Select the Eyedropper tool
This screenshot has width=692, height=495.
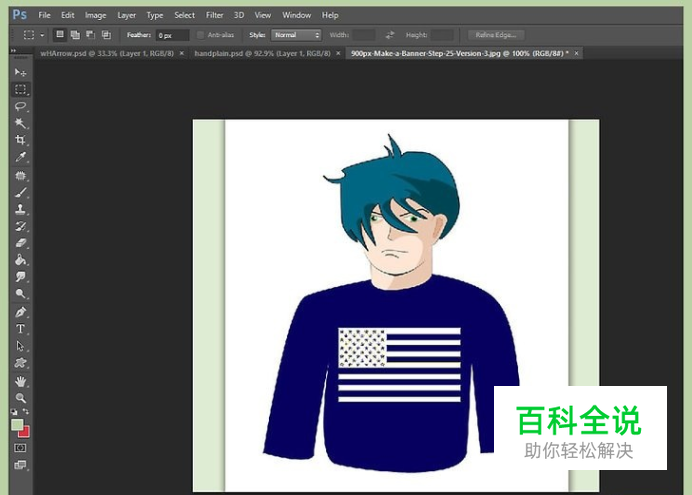click(x=20, y=157)
